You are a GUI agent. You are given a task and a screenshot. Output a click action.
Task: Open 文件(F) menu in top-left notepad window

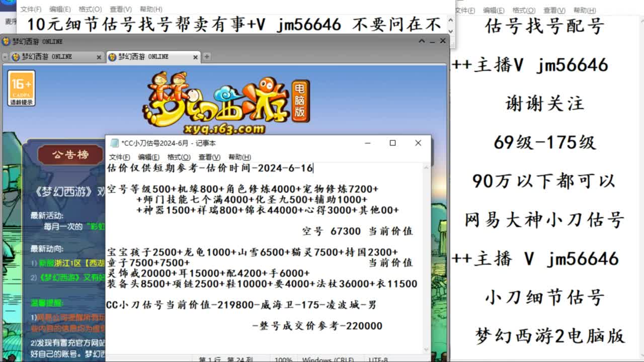tap(31, 9)
